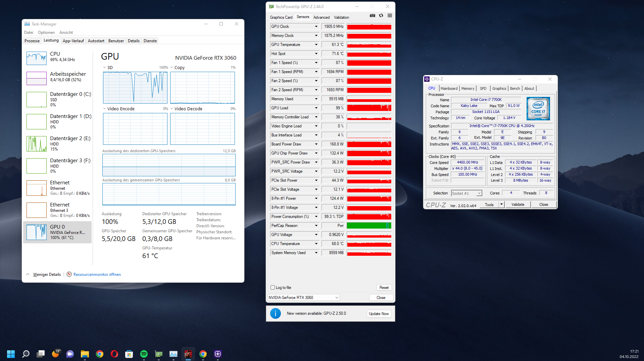This screenshot has height=361, width=644.
Task: Capture a screenshot with GPU-Z's camera icon
Action: (372, 15)
